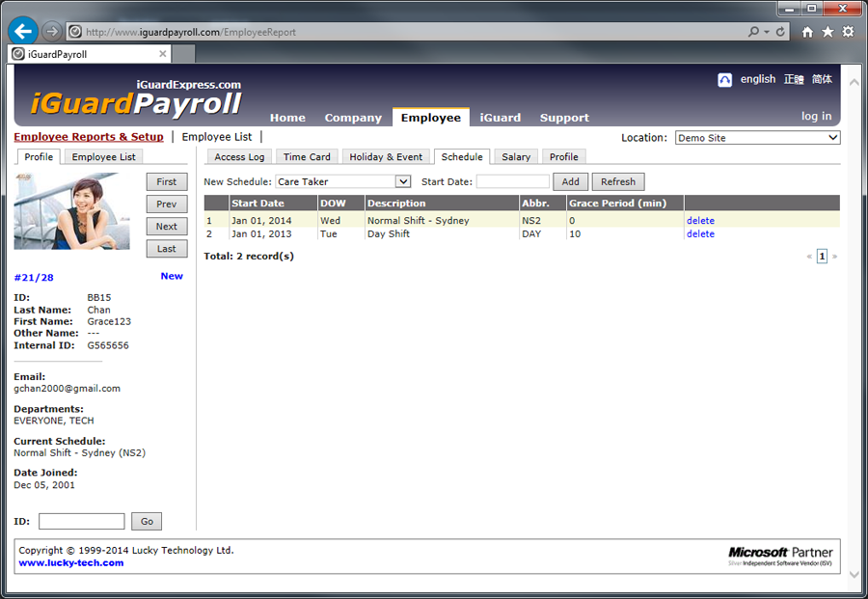Click the #21/28 record counter

tap(34, 278)
